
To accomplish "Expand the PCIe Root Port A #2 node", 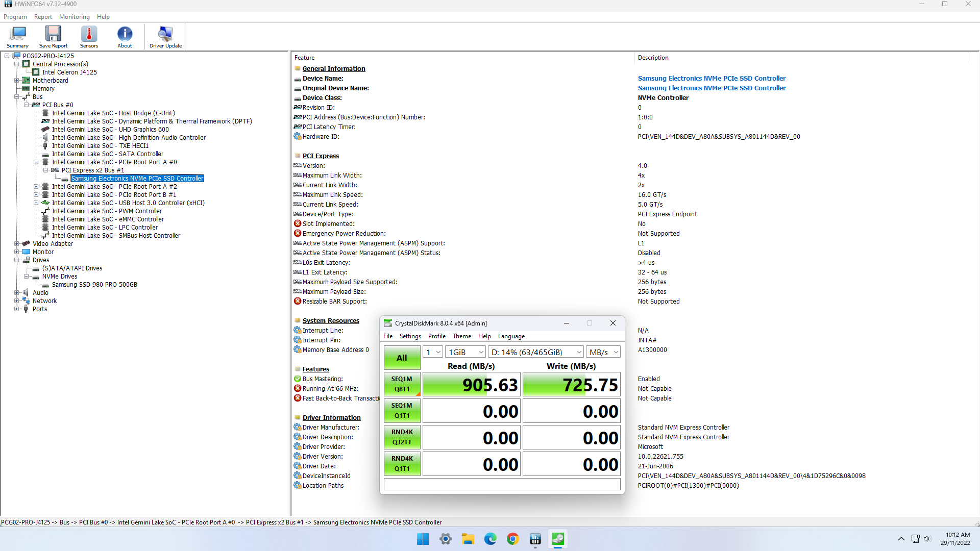I will click(x=36, y=187).
